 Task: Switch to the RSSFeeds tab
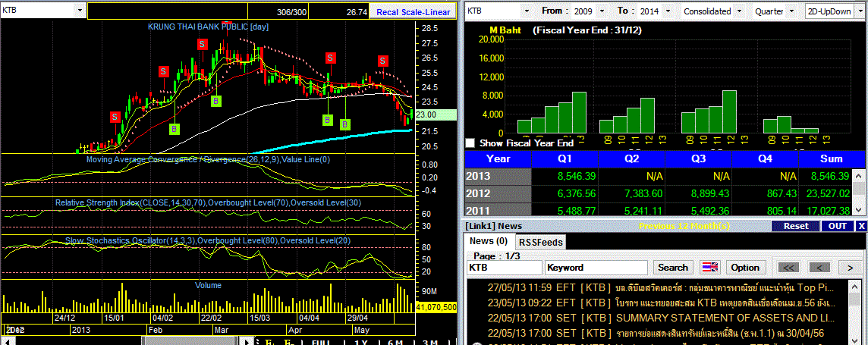(x=540, y=242)
